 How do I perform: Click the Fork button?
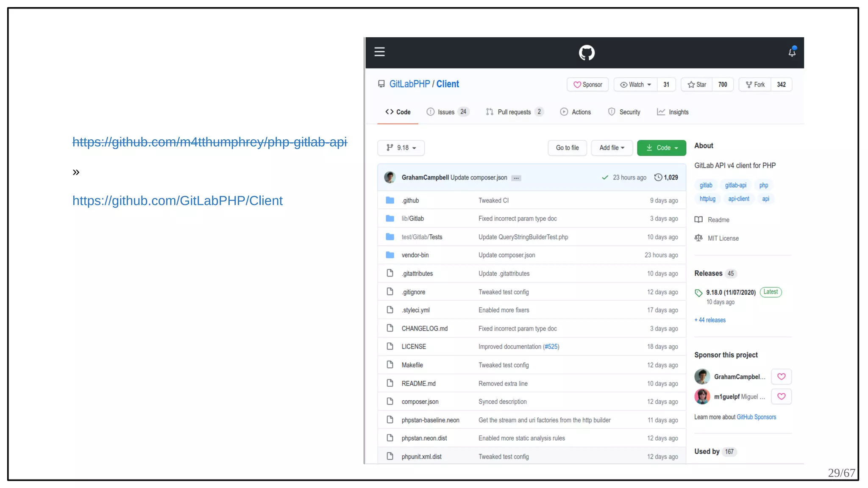(x=755, y=85)
